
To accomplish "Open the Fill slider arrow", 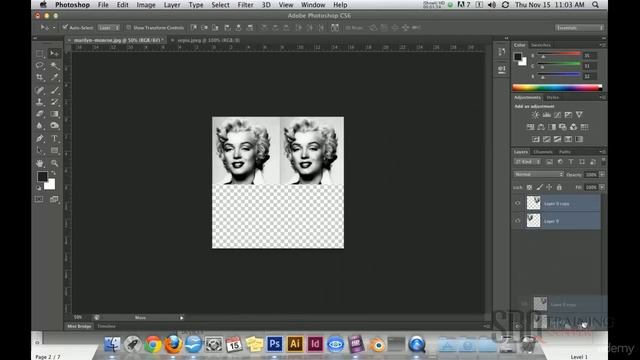I will [x=602, y=187].
